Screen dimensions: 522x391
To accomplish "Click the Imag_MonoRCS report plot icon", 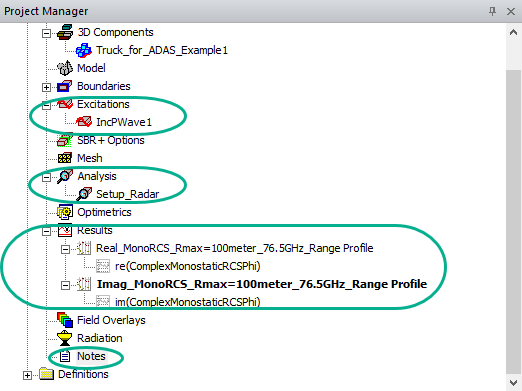I will (84, 284).
